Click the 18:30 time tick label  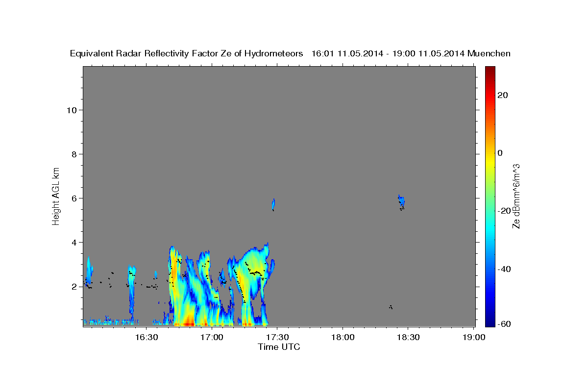(408, 337)
